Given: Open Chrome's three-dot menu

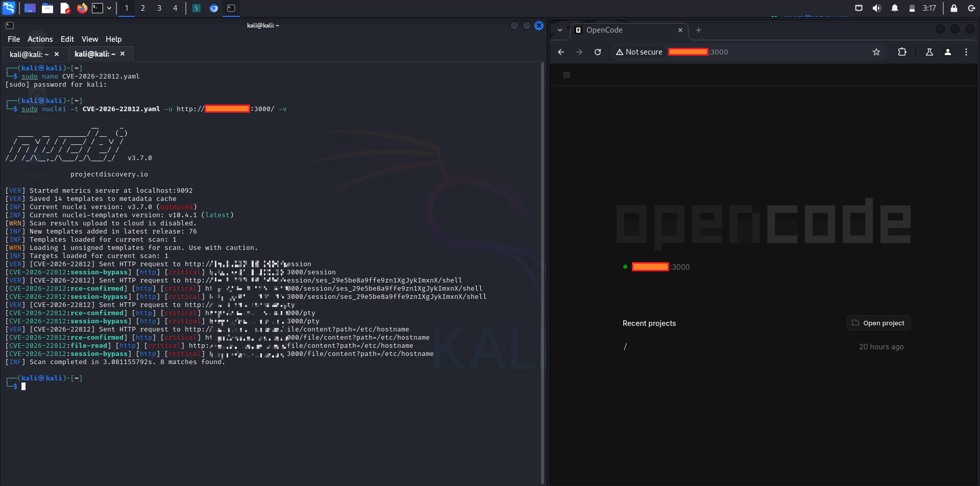Looking at the screenshot, I should point(966,52).
